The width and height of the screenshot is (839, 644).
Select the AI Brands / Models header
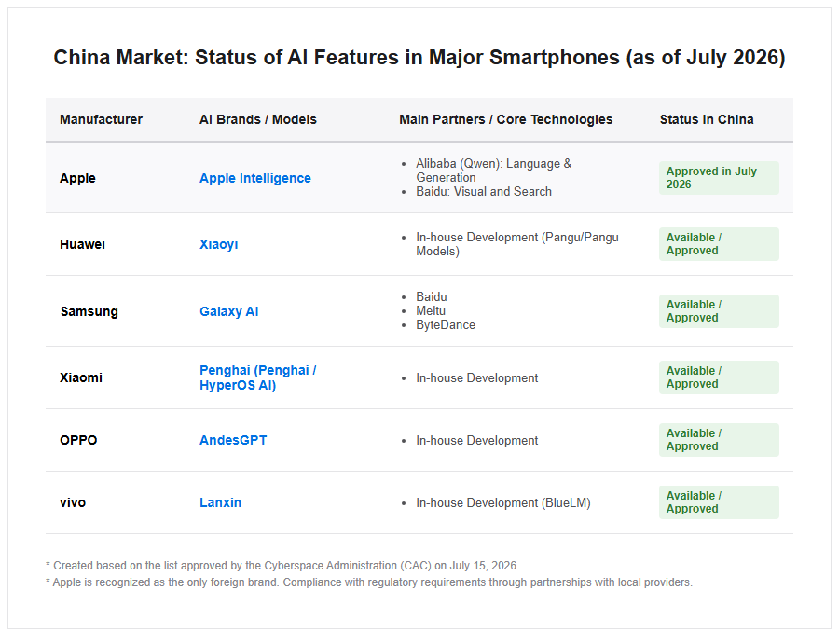(x=258, y=119)
